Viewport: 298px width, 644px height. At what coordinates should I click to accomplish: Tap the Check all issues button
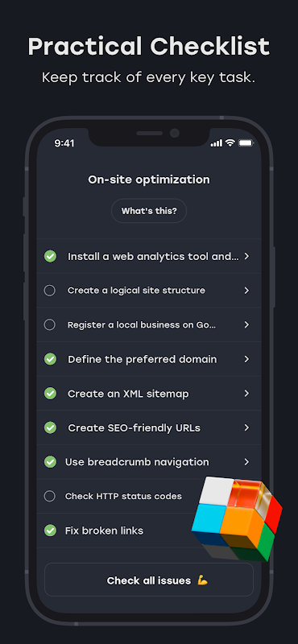(x=149, y=580)
